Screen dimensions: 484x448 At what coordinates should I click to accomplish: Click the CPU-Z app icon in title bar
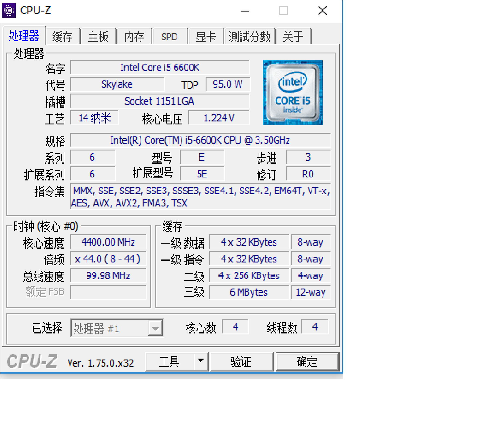pos(9,10)
